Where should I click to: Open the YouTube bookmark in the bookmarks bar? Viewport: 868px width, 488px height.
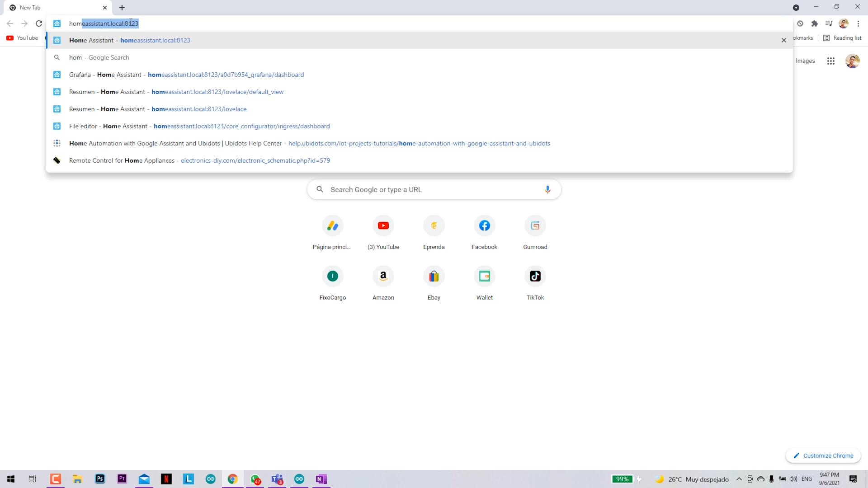(x=21, y=38)
